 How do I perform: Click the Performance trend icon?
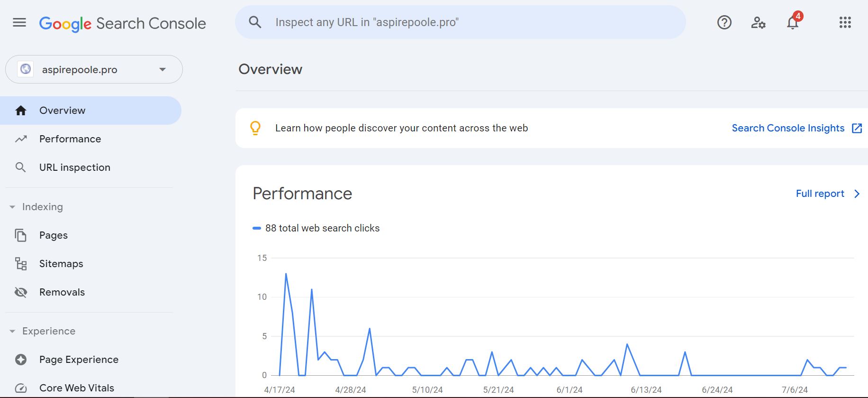pos(21,139)
